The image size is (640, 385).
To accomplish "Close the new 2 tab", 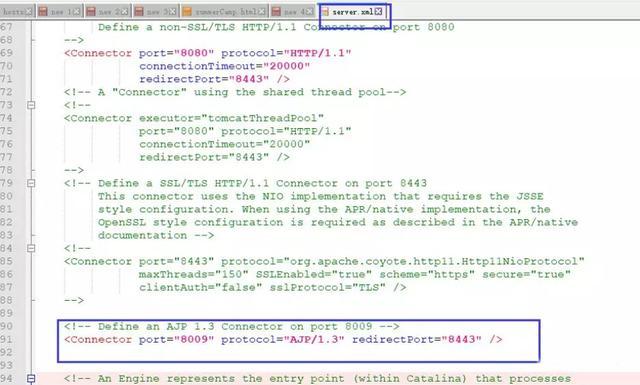I will click(x=125, y=12).
